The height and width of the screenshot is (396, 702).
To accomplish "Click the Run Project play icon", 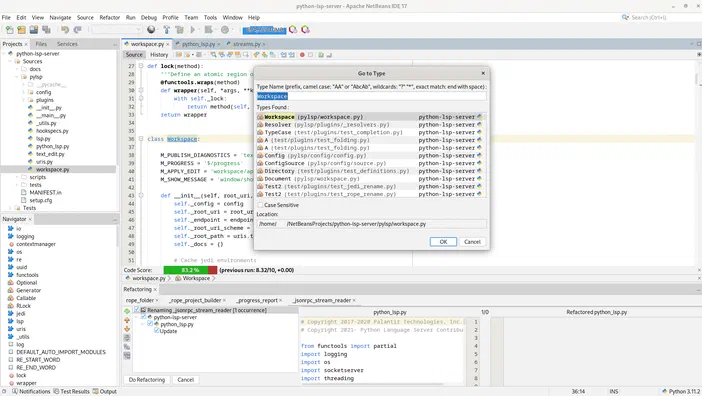I will point(193,30).
